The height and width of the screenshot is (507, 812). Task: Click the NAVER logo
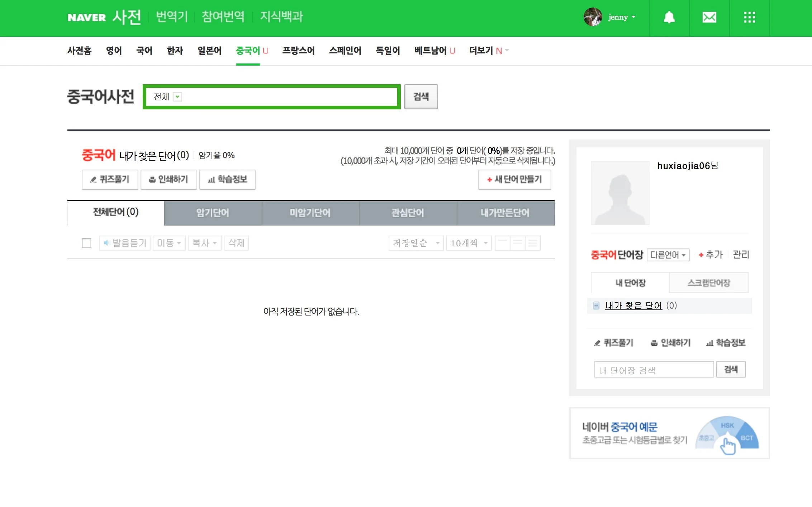tap(86, 18)
